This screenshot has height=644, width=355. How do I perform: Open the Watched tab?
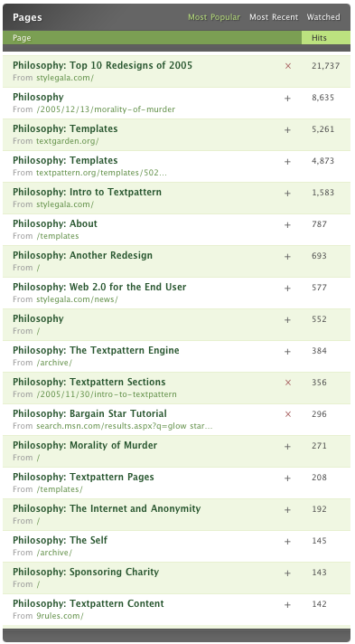tap(323, 17)
